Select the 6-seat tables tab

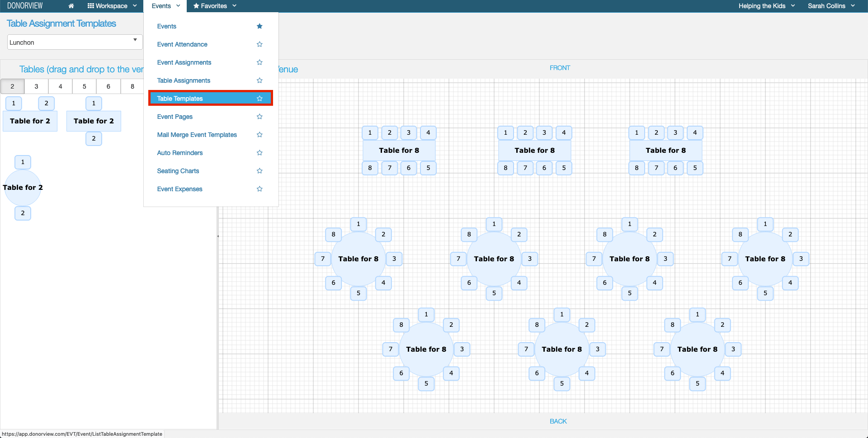[108, 86]
